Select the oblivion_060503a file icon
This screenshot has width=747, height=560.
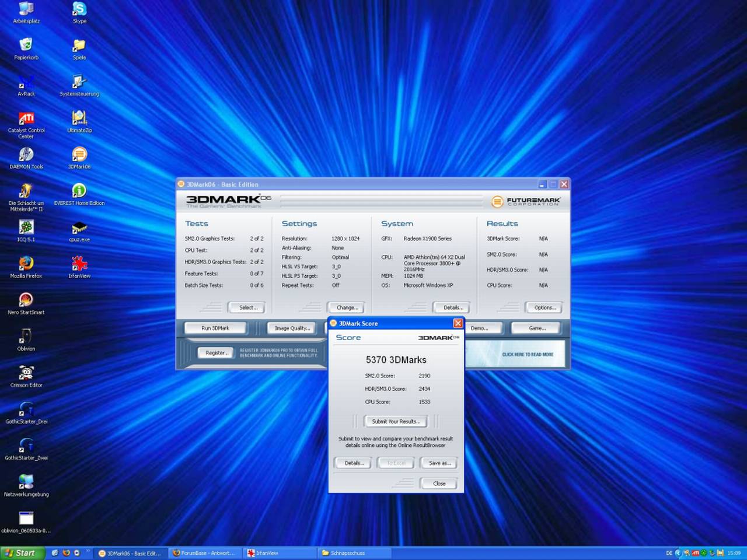coord(26,522)
